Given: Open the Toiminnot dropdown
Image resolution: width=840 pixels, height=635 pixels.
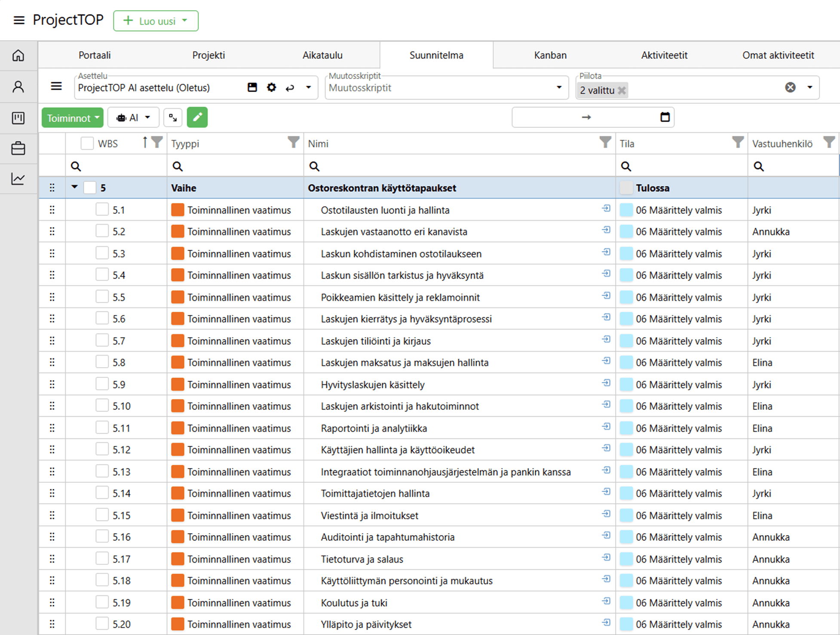Looking at the screenshot, I should click(73, 118).
